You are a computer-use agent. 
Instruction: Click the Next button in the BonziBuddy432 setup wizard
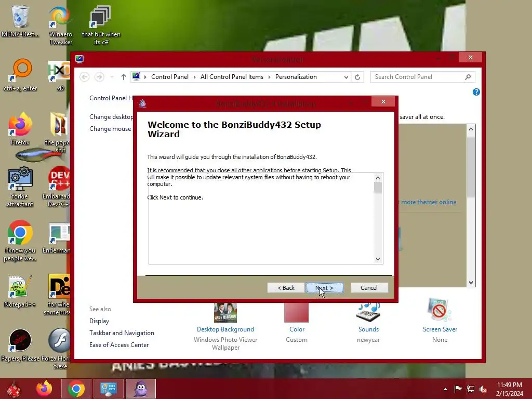pyautogui.click(x=325, y=288)
